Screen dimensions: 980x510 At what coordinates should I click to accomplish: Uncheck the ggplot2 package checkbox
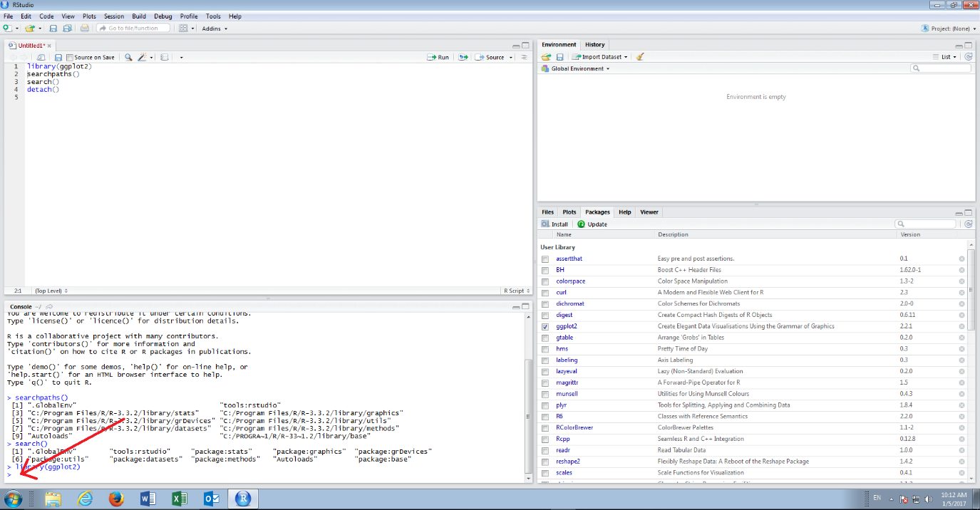pos(545,326)
